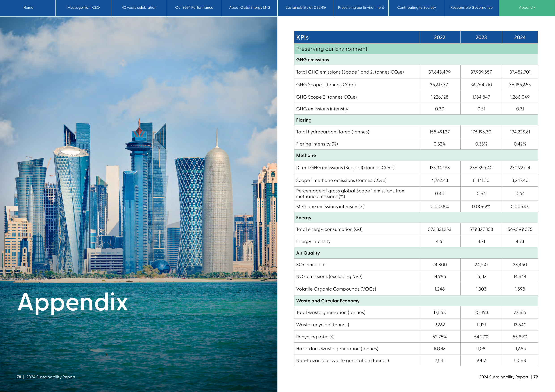Click GHG emissions intensity row label
This screenshot has width=555, height=392.
click(x=322, y=109)
